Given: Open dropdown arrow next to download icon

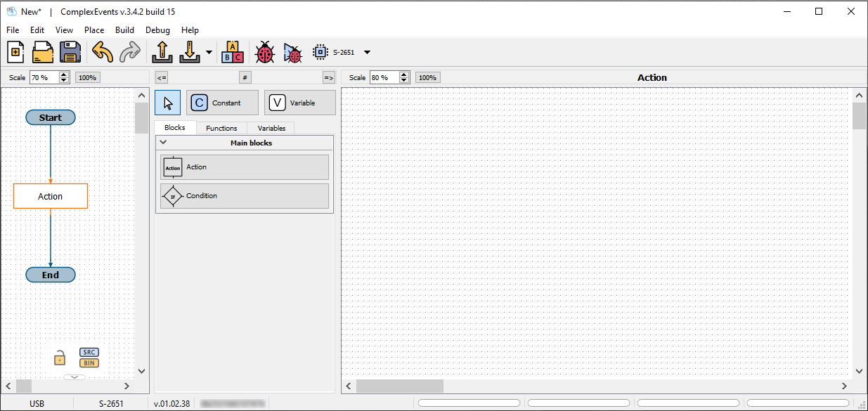Looking at the screenshot, I should [209, 53].
